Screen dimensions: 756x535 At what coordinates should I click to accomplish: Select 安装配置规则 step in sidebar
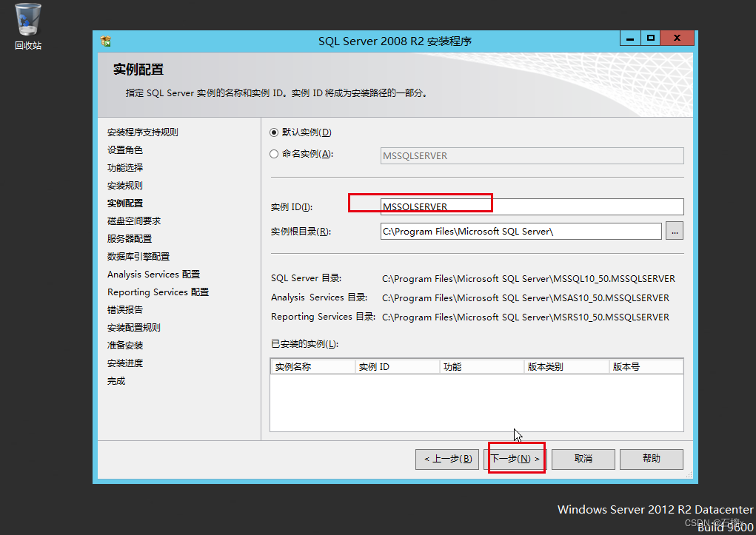tap(134, 328)
